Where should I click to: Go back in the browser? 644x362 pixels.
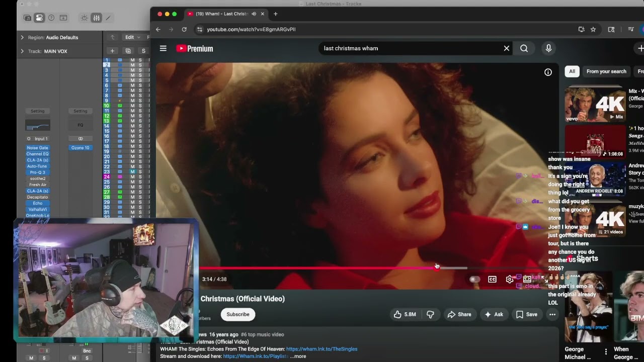coord(158,29)
